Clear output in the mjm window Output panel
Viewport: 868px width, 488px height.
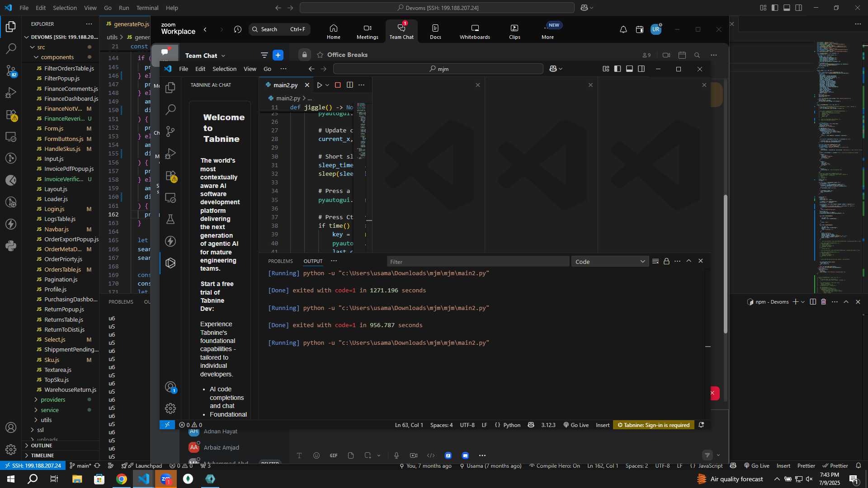click(x=656, y=261)
